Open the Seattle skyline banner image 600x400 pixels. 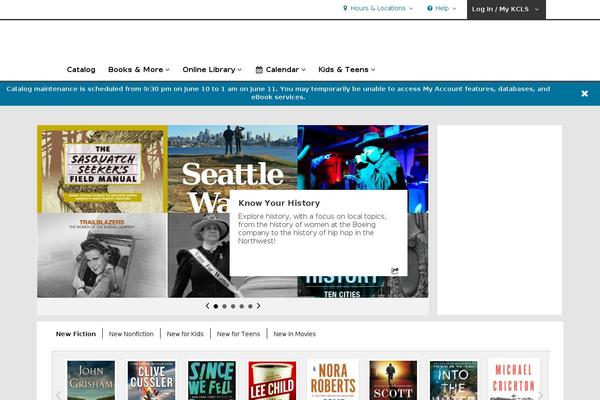pyautogui.click(x=233, y=157)
